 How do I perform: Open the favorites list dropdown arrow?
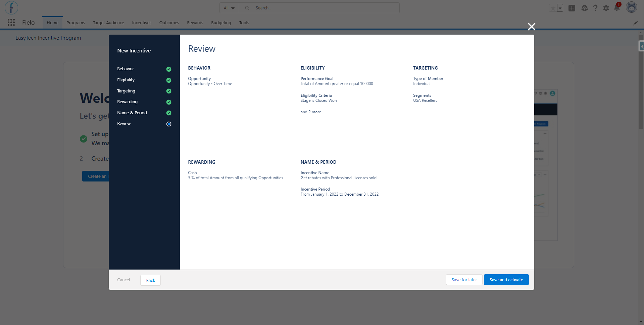coord(560,8)
